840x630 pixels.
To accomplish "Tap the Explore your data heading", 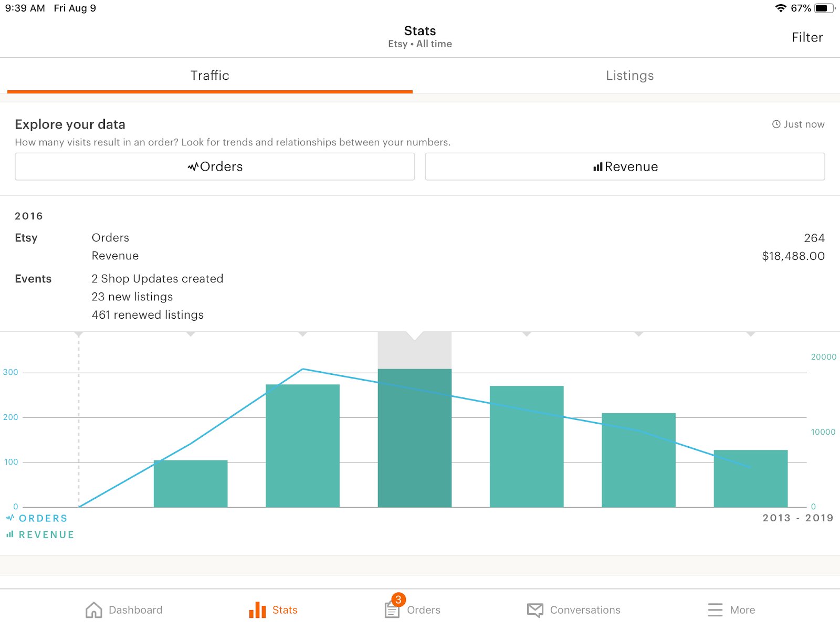I will tap(70, 124).
